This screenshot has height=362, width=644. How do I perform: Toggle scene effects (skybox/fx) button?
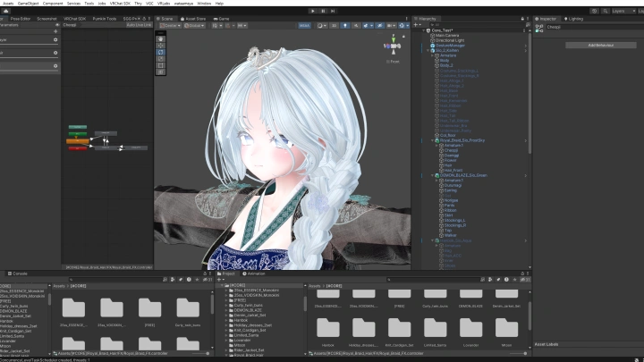368,25
